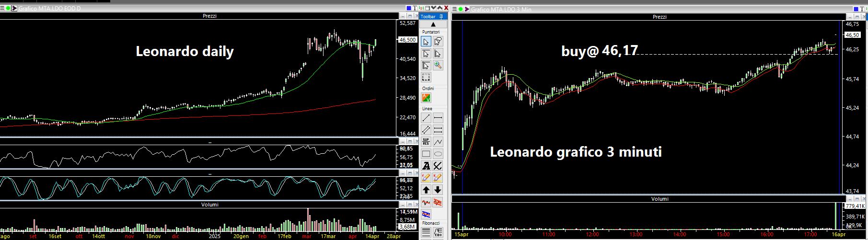The image size is (868, 240).
Task: Select the zigzag polyline tool
Action: [438, 142]
